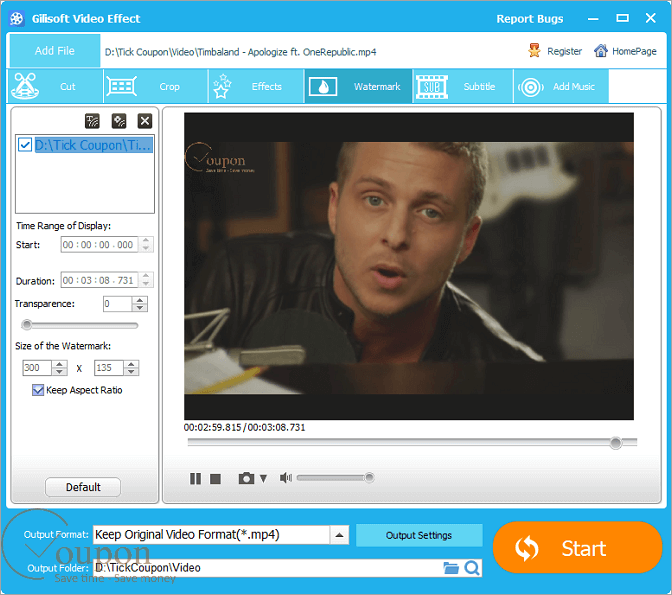672x595 pixels.
Task: Open output folder with magnifier icon
Action: (472, 568)
